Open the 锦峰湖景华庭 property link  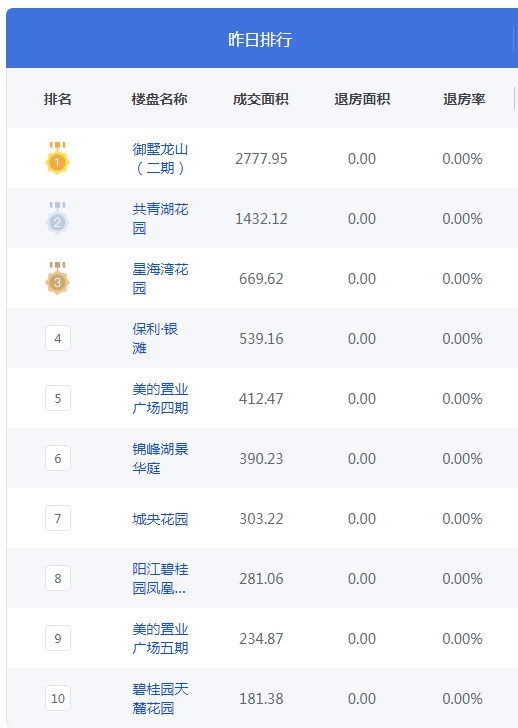[160, 458]
